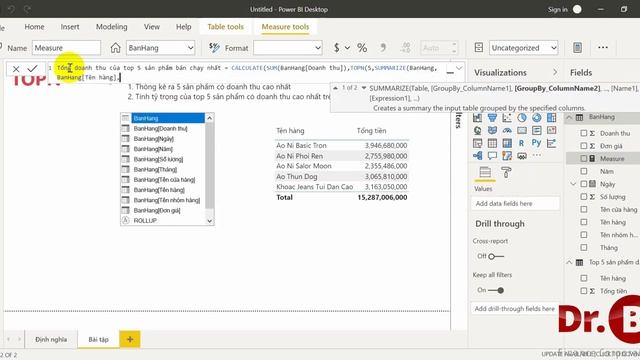Switch to the Định nghĩa page tab
The height and width of the screenshot is (360, 640).
51,339
